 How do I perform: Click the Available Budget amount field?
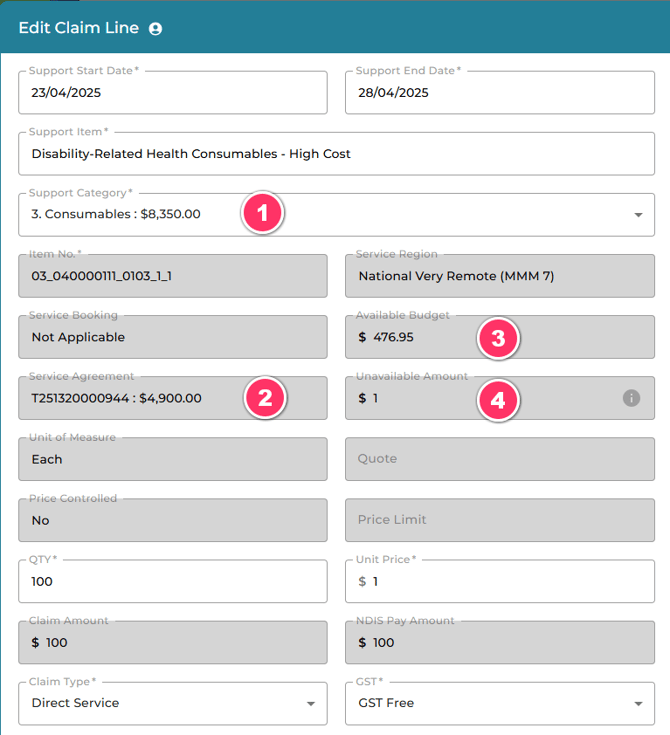(500, 337)
